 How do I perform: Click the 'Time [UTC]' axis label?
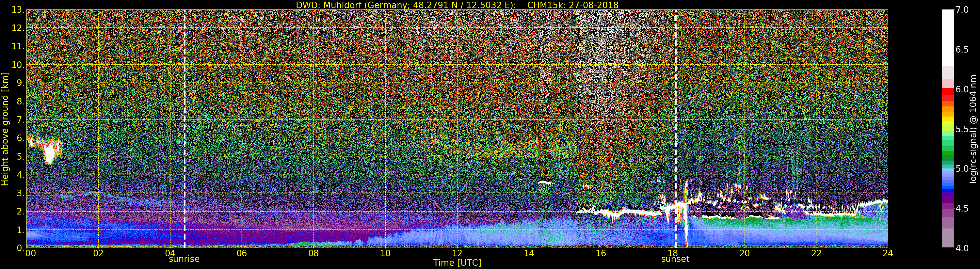coord(457,262)
